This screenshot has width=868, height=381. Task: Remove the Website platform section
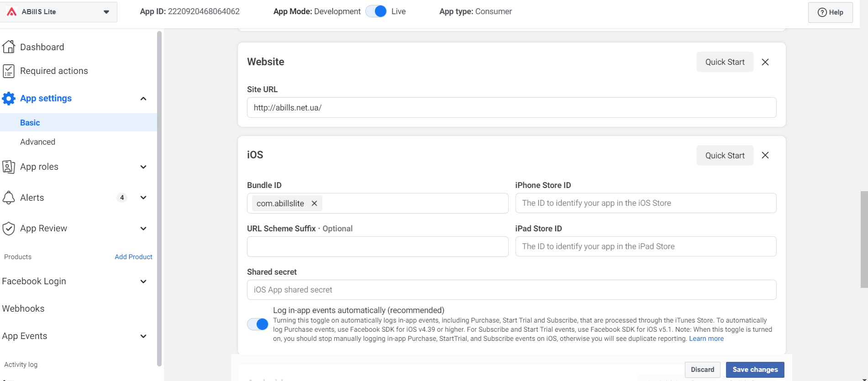click(x=765, y=62)
